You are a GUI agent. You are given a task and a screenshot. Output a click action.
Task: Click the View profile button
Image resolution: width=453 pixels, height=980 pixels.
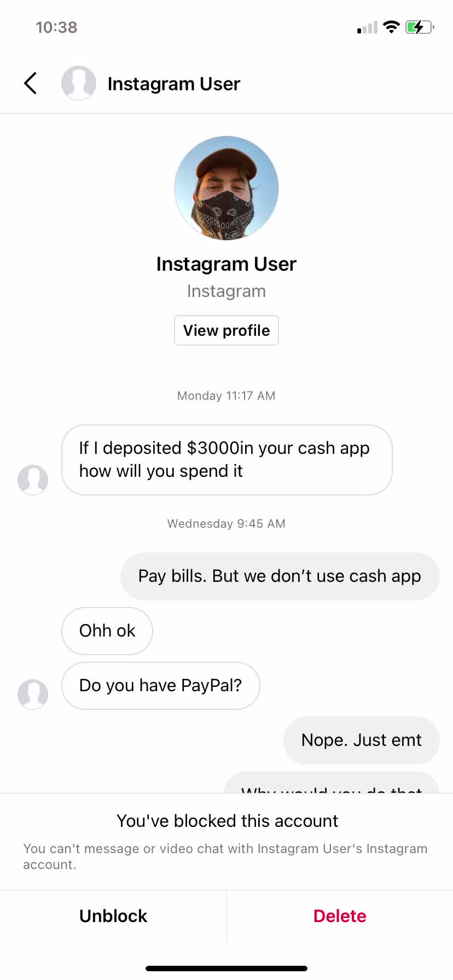226,330
